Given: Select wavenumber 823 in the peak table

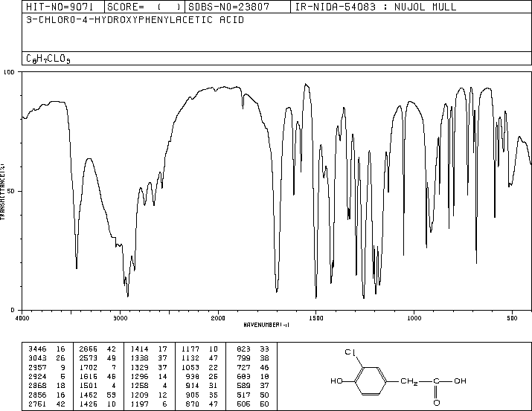Looking at the screenshot, I should pos(243,349).
